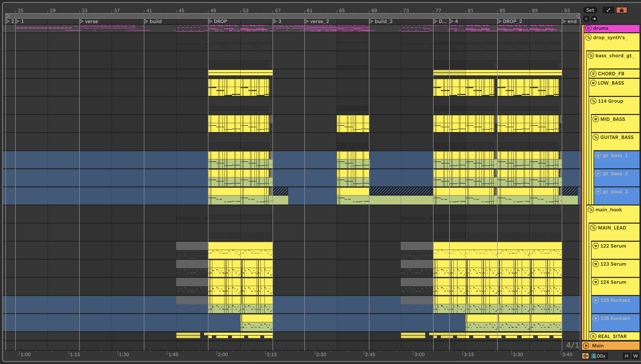Viewport: 641px width, 364px height.
Task: Toggle the Lock Envelopes button
Action: pyautogui.click(x=621, y=10)
